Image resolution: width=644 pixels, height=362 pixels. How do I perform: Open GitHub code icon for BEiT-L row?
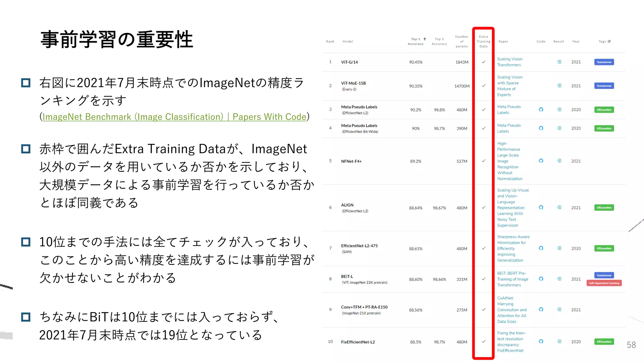pyautogui.click(x=541, y=279)
